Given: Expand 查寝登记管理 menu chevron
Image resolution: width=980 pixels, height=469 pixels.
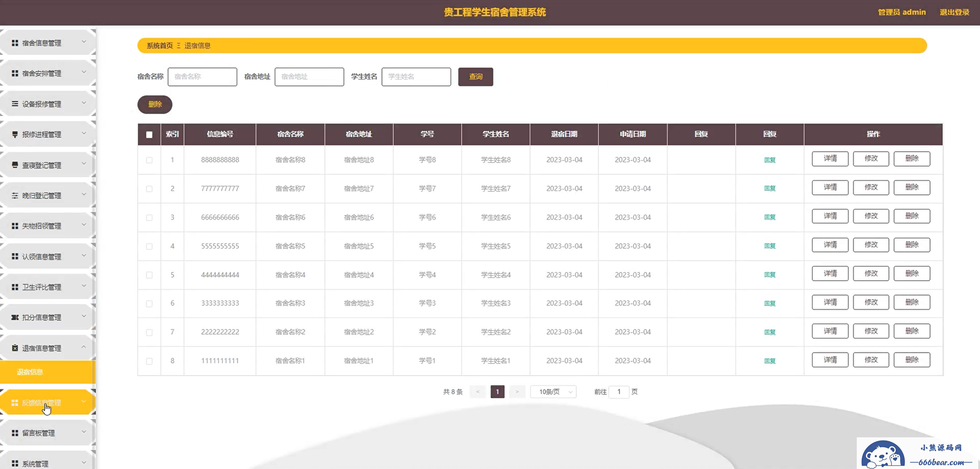Looking at the screenshot, I should pyautogui.click(x=84, y=163).
